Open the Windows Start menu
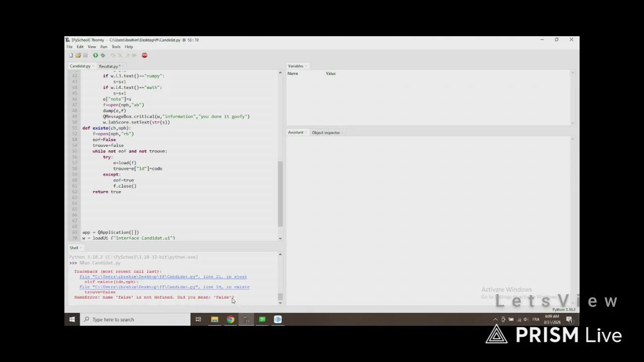 tap(72, 319)
